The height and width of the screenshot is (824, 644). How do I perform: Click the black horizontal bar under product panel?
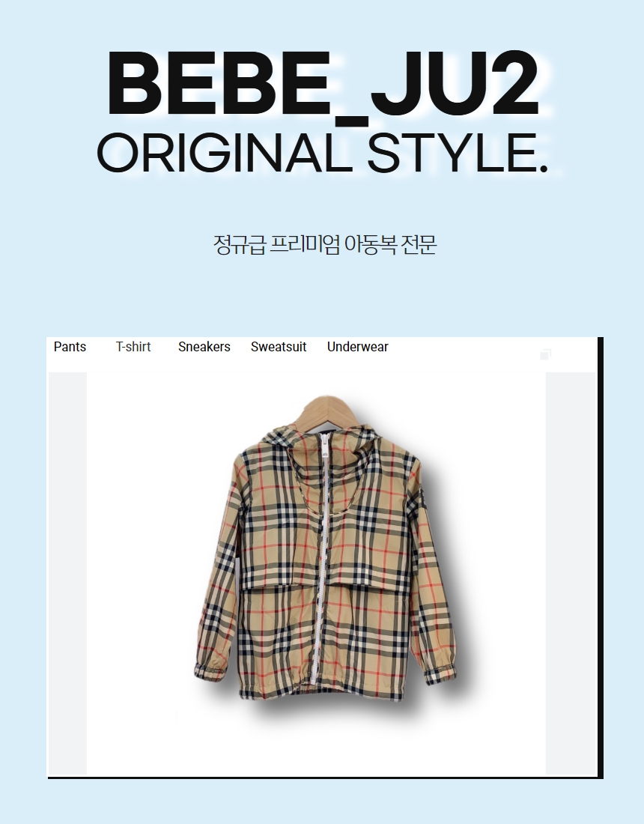(x=325, y=778)
